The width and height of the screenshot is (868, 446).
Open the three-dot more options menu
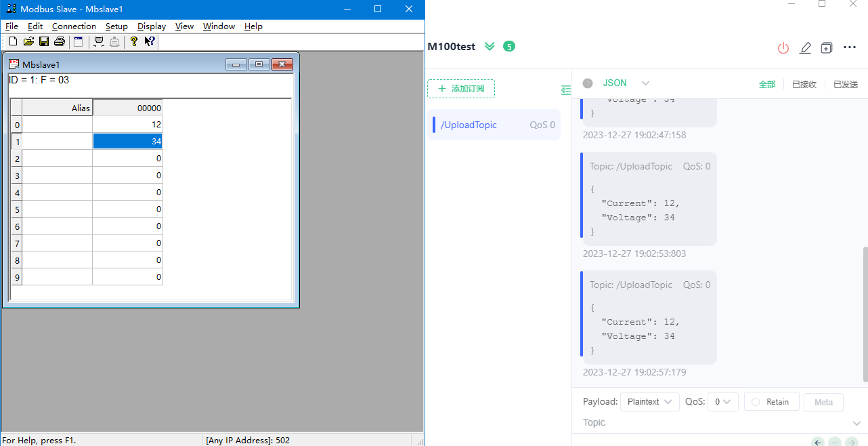click(x=850, y=47)
